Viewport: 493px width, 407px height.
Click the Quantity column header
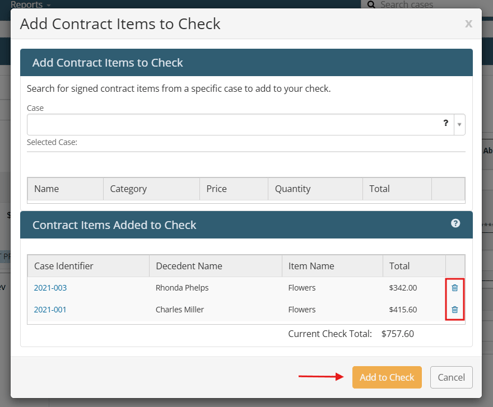315,189
